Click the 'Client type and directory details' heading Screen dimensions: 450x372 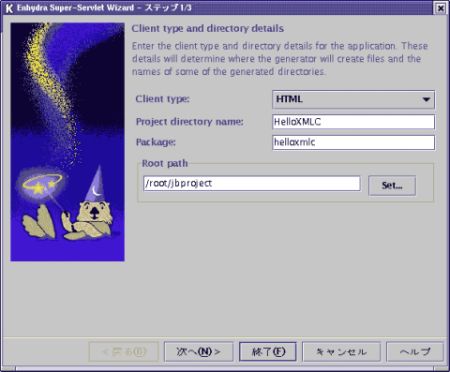pyautogui.click(x=208, y=29)
